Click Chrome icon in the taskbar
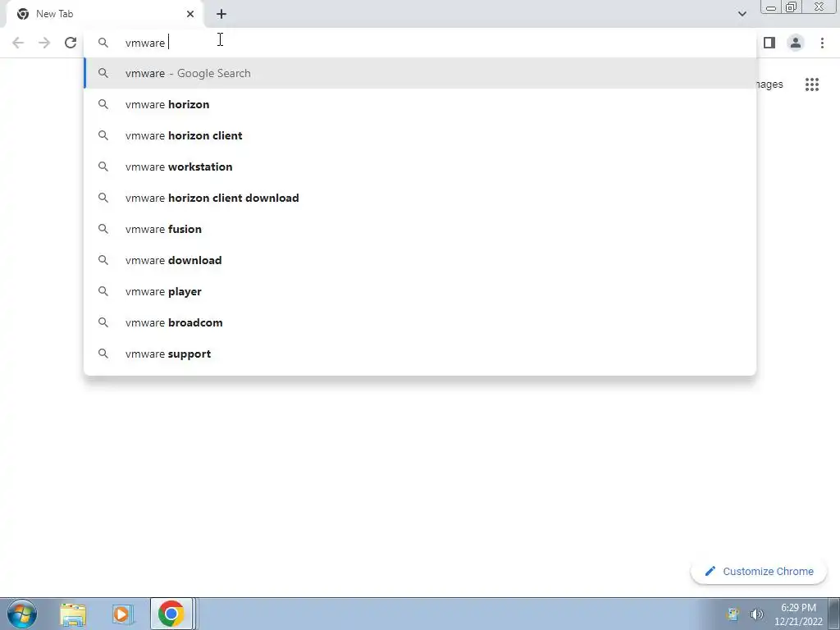The width and height of the screenshot is (840, 630). click(171, 614)
